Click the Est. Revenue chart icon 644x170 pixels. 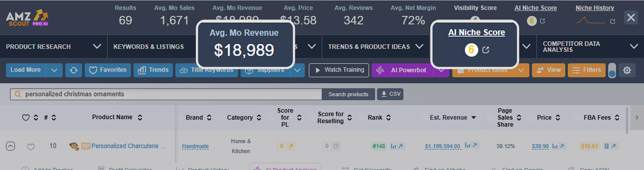(467, 145)
